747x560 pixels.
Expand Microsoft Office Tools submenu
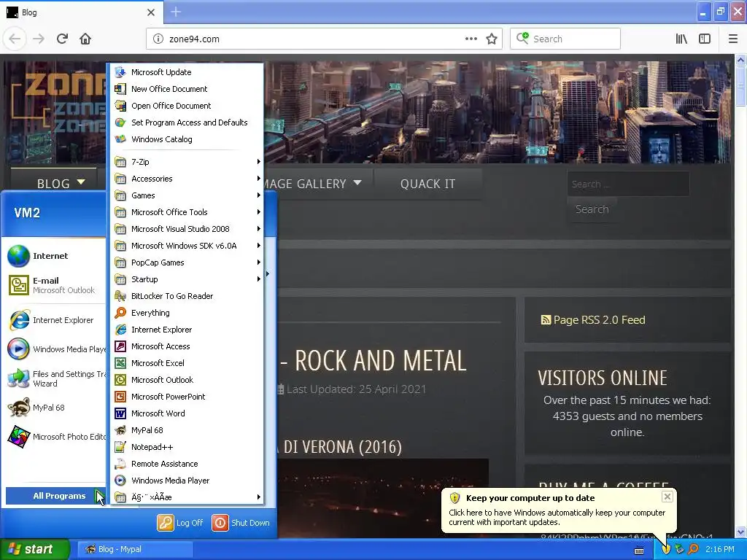tap(187, 212)
